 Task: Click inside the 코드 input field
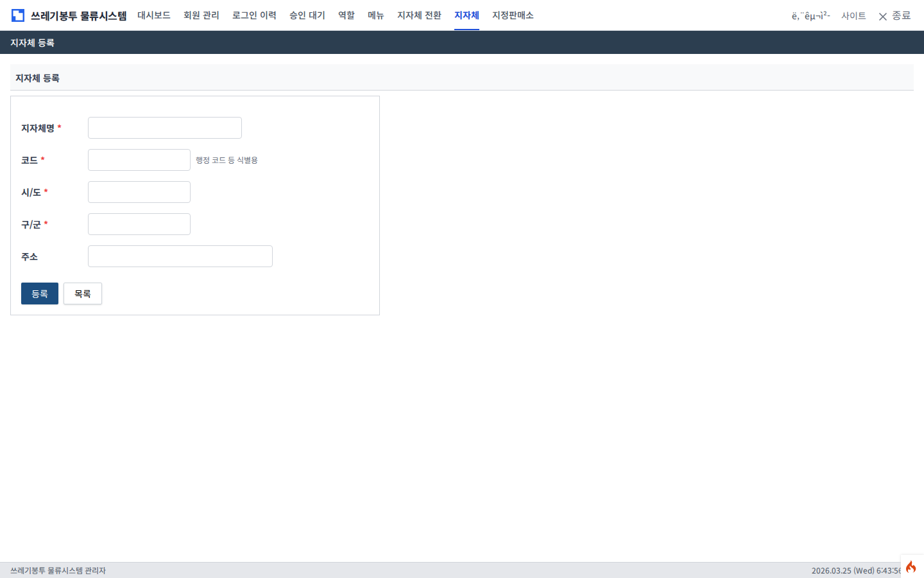click(139, 159)
